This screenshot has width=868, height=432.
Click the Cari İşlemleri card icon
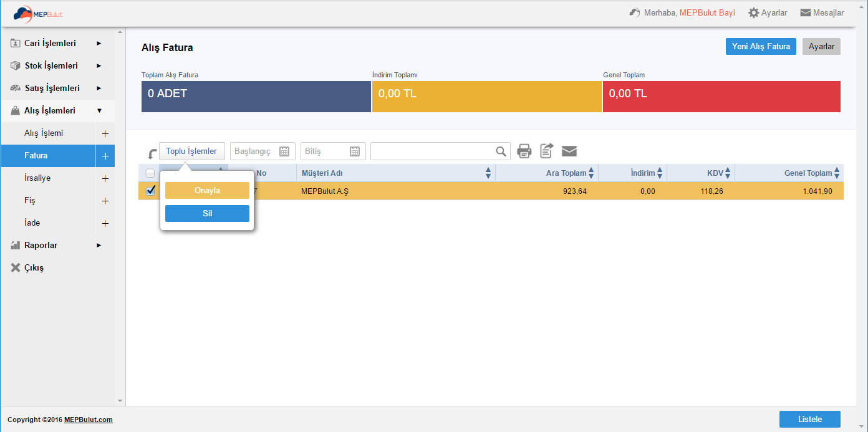click(x=16, y=44)
